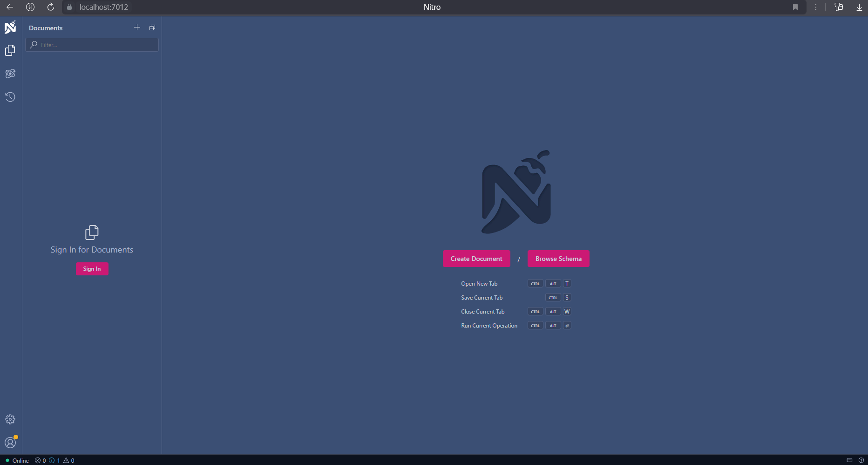Click the Close Current Tab shortcut label
Screen dimensions: 868x465
483,312
